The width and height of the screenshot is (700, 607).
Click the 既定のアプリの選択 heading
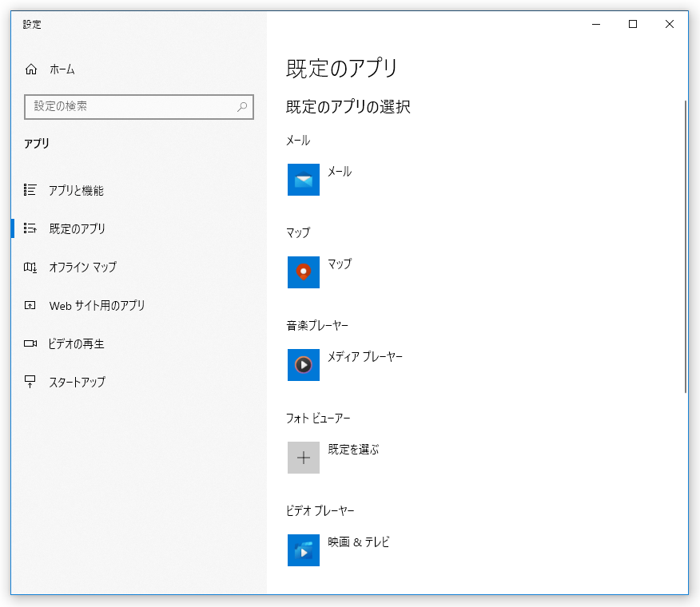[x=348, y=107]
